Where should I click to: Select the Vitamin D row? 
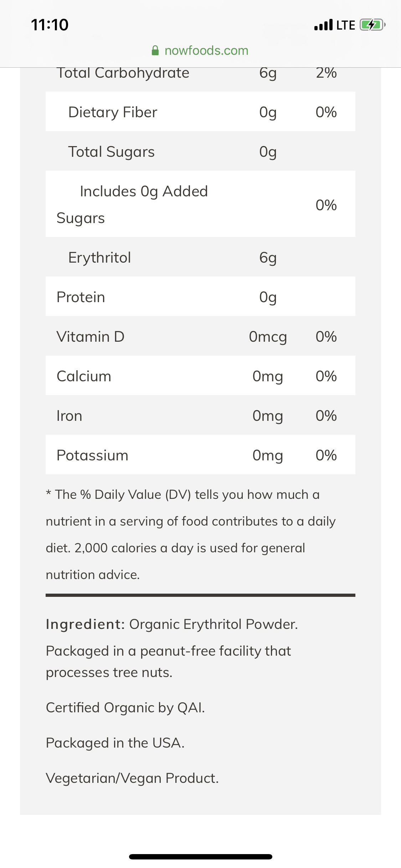[x=200, y=337]
